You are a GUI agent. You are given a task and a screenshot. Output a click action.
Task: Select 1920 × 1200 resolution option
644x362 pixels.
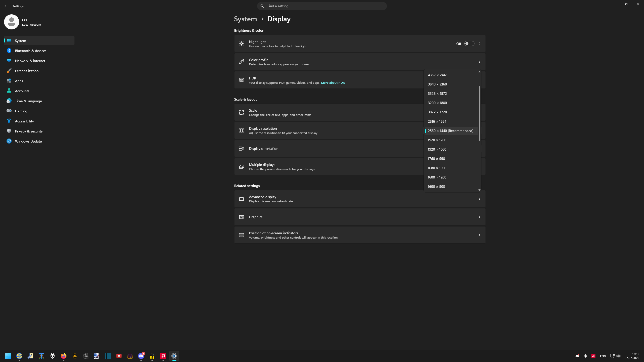451,140
